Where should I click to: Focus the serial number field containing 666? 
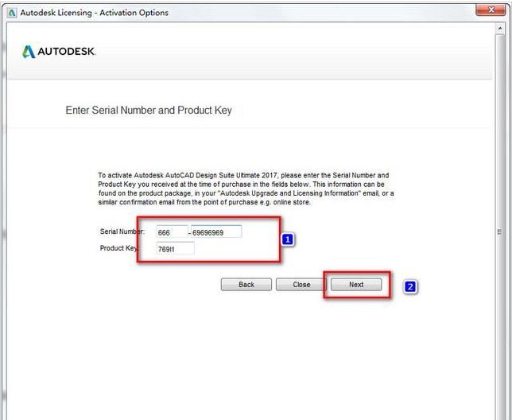[x=172, y=232]
